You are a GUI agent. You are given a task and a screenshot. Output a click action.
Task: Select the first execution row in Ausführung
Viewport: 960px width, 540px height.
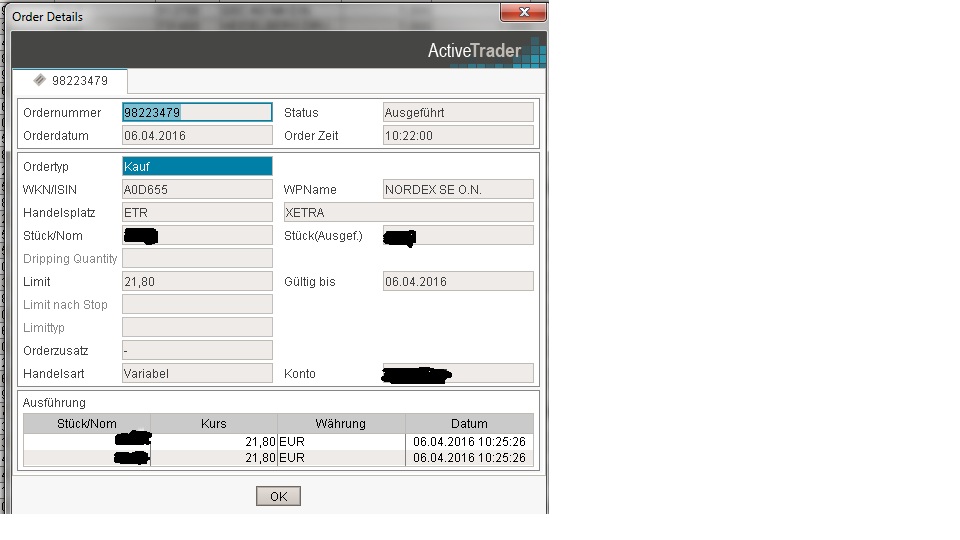click(278, 441)
